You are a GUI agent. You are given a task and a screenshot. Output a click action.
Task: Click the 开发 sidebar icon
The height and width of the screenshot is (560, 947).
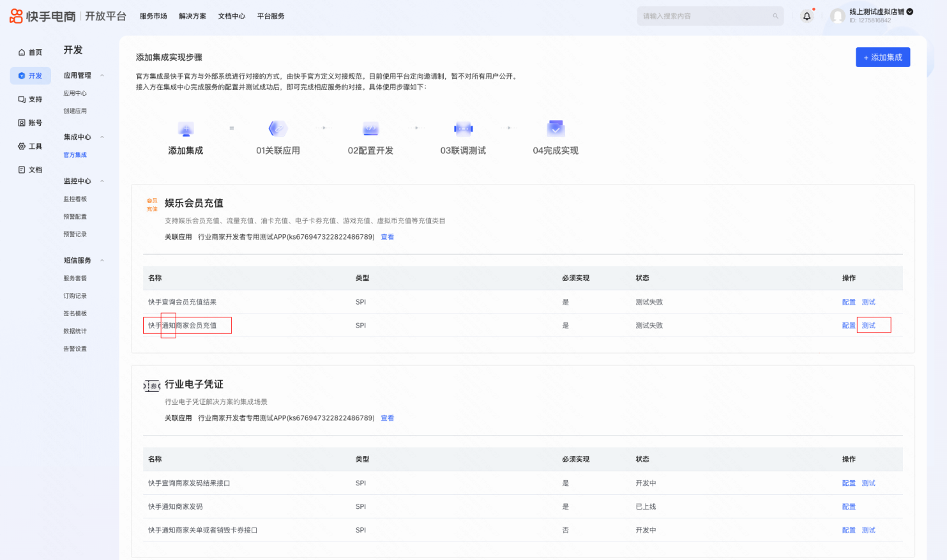coord(22,76)
